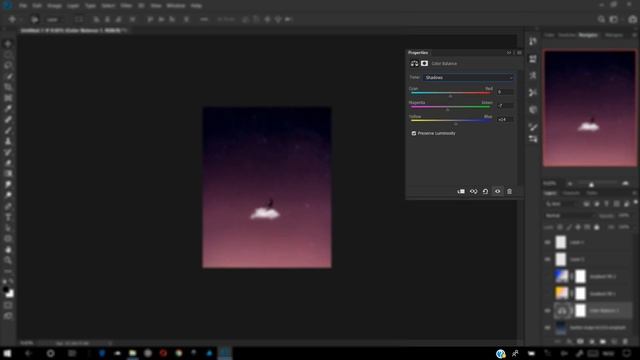640x360 pixels.
Task: Click the create new group folder icon
Action: 603,341
